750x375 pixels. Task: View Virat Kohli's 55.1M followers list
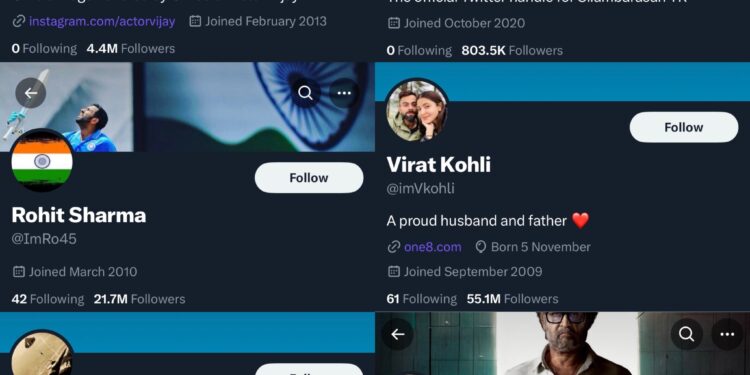pos(512,299)
